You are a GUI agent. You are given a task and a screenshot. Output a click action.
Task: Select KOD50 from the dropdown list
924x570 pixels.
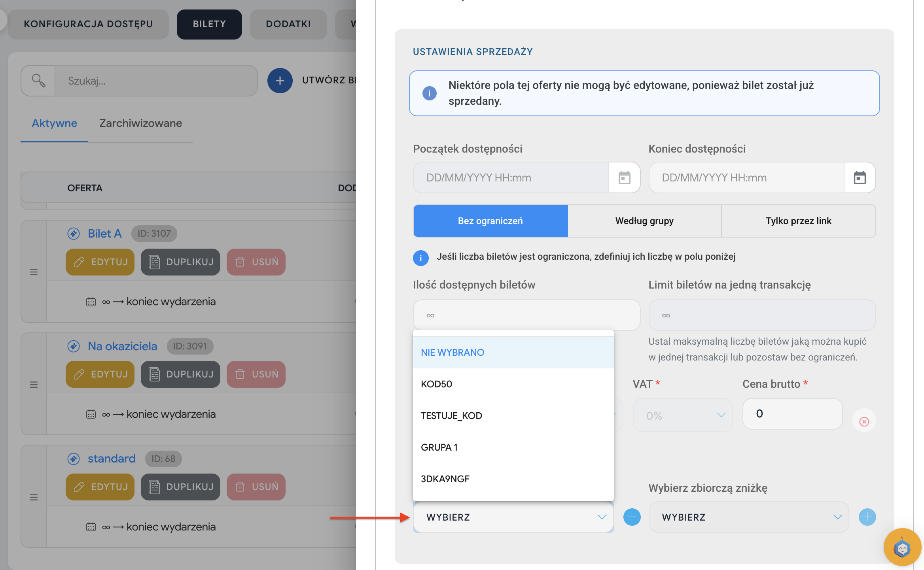click(437, 384)
